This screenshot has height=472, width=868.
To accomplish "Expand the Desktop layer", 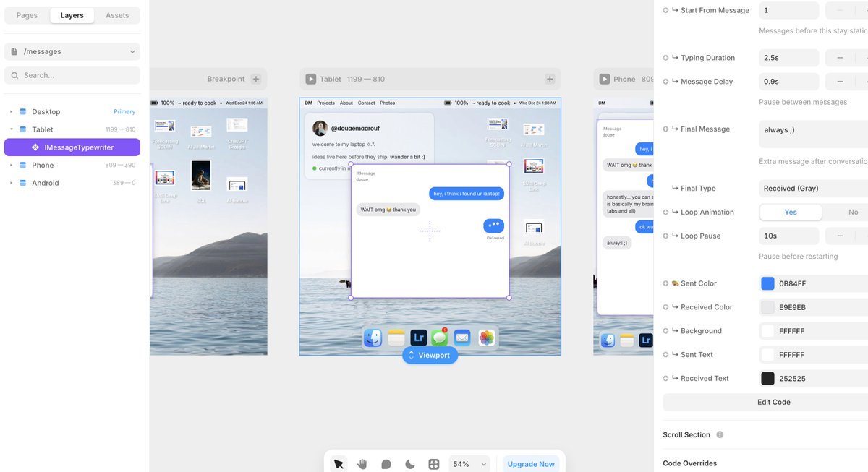I will tap(11, 112).
